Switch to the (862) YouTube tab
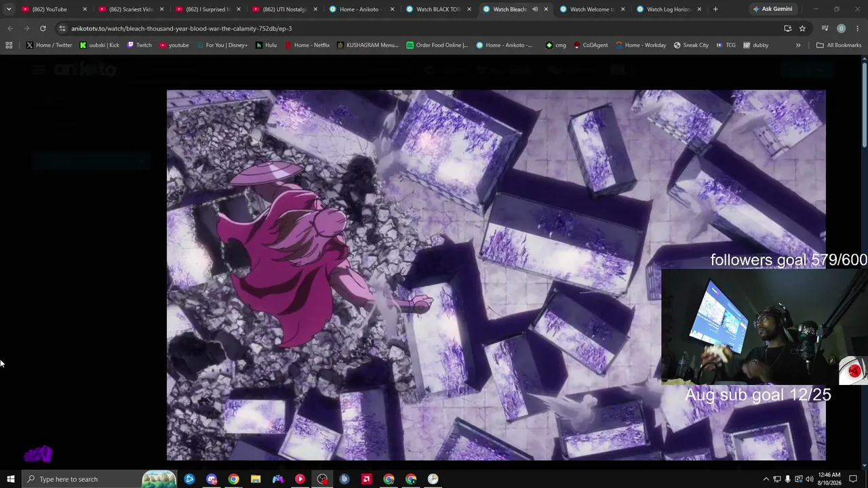 pos(54,9)
